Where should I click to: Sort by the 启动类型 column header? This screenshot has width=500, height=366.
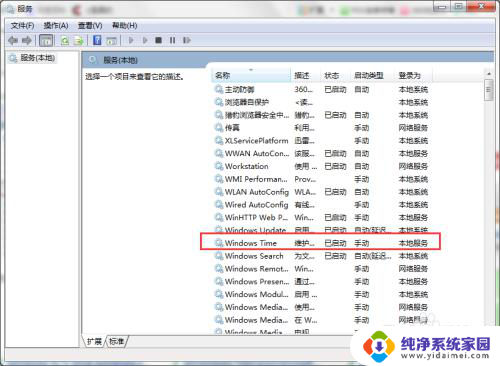pyautogui.click(x=372, y=75)
